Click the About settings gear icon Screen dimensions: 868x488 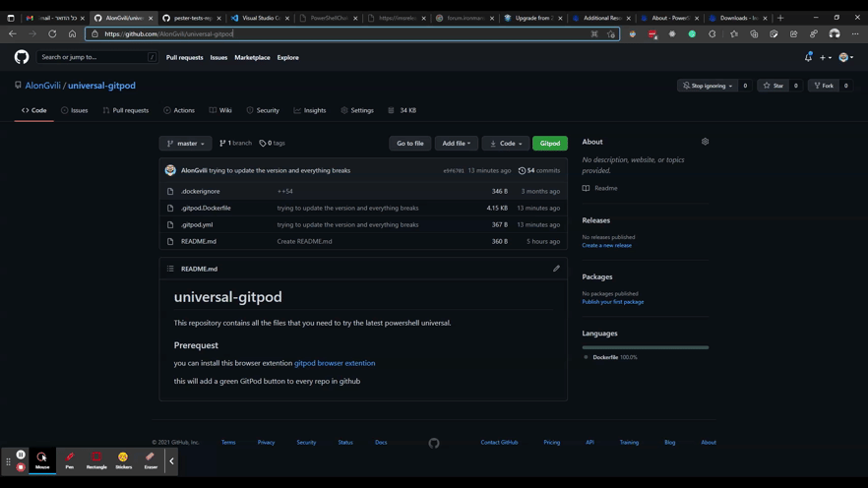click(x=705, y=142)
